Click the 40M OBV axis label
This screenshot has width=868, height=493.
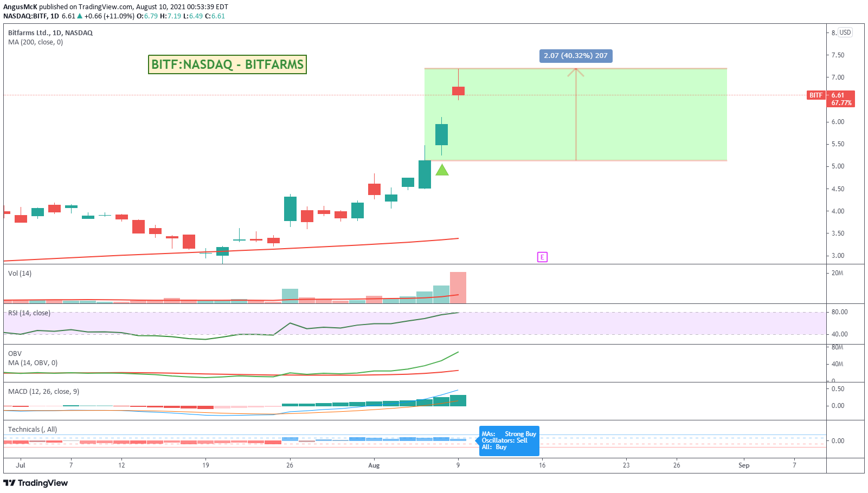click(837, 364)
